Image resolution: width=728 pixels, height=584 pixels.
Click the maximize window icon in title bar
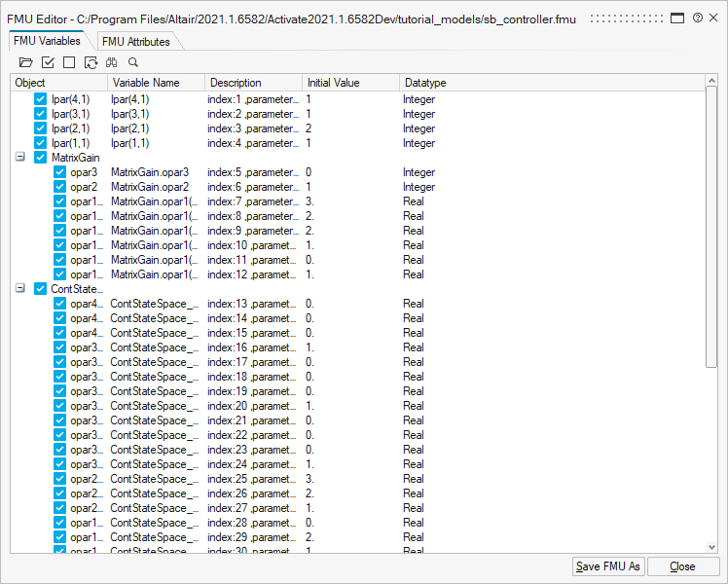[x=677, y=18]
